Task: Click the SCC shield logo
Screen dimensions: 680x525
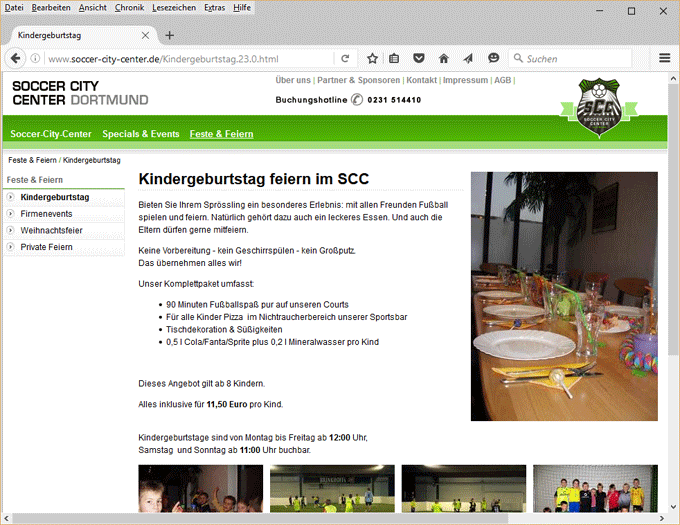Action: tap(599, 108)
